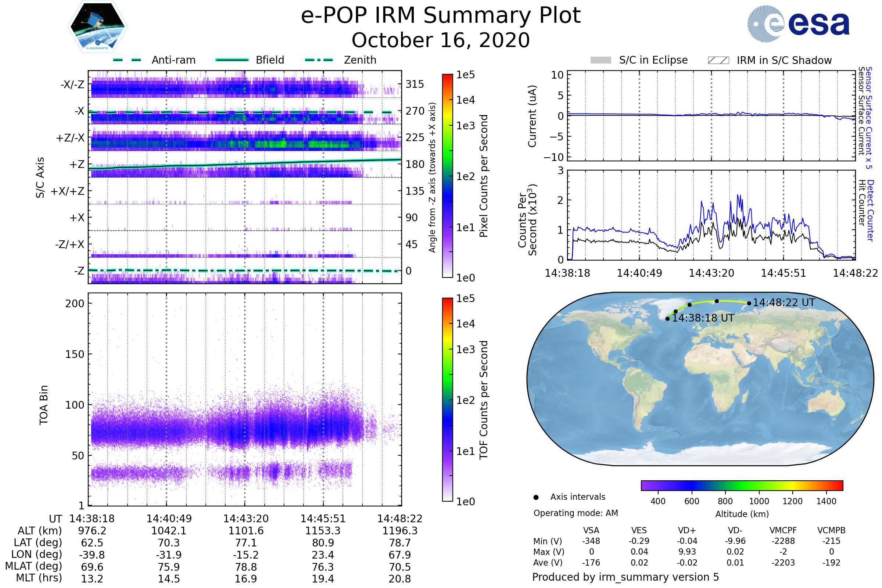Click the Bfield solid line legend marker
The height and width of the screenshot is (588, 882).
[232, 60]
